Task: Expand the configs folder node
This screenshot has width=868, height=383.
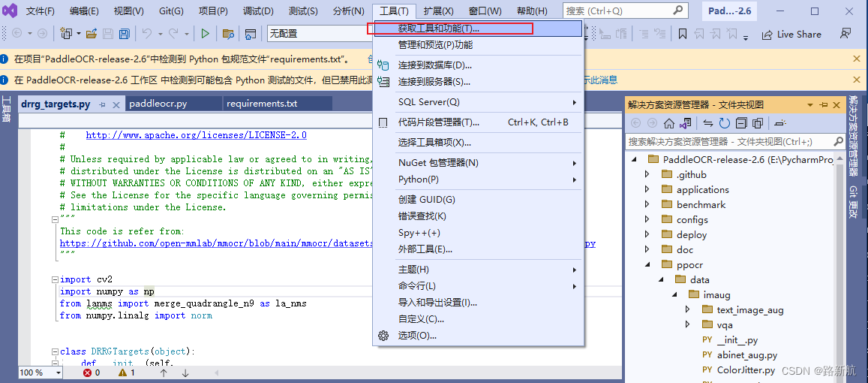Action: tap(647, 219)
